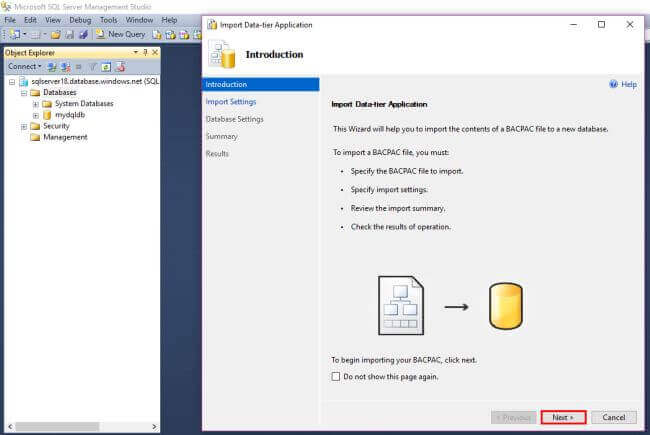Screen dimensions: 650x435
Task: Click the Analysis Services DMX Query icon
Action: tap(184, 35)
